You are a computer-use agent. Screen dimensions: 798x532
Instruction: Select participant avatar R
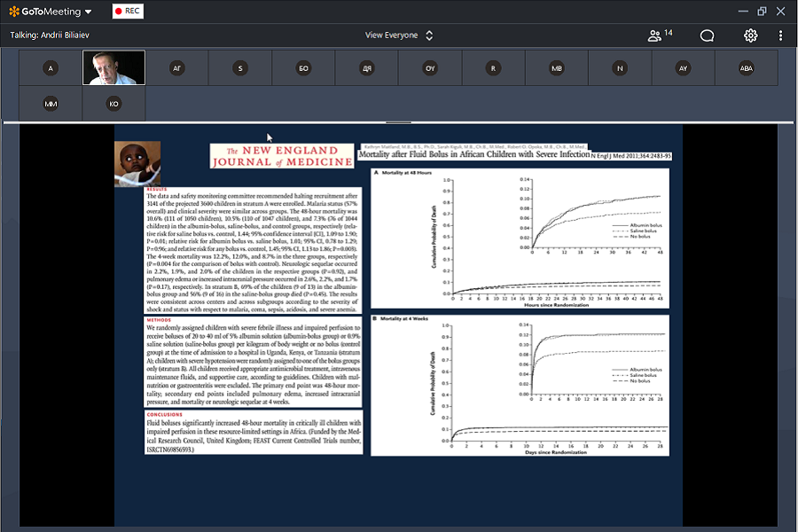[493, 67]
